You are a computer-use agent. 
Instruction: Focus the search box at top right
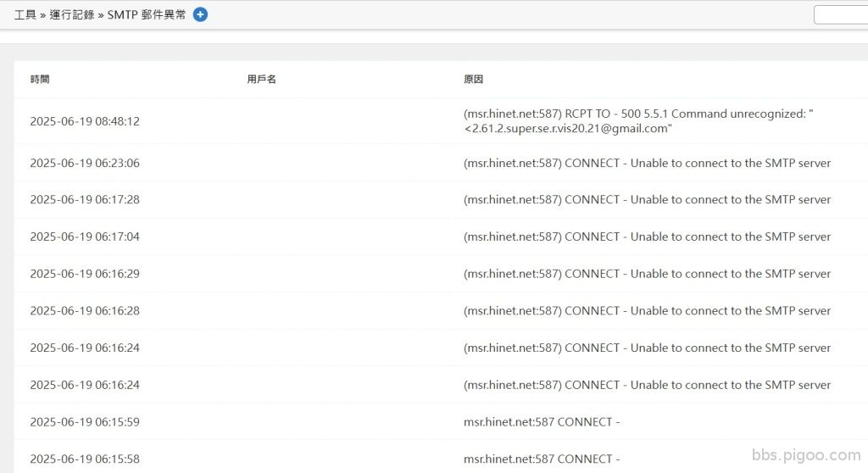point(842,14)
